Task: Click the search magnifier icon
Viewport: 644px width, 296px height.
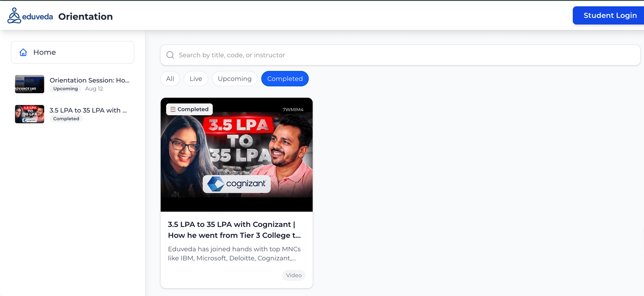Action: (170, 55)
